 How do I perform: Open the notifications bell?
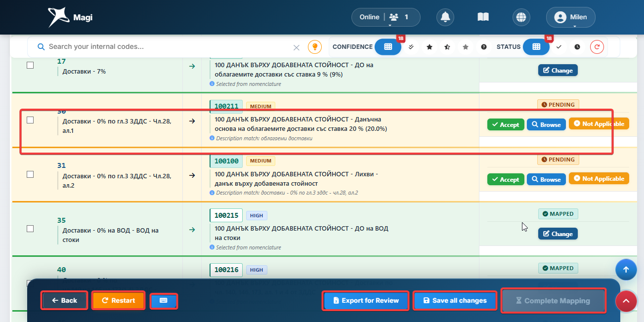445,17
